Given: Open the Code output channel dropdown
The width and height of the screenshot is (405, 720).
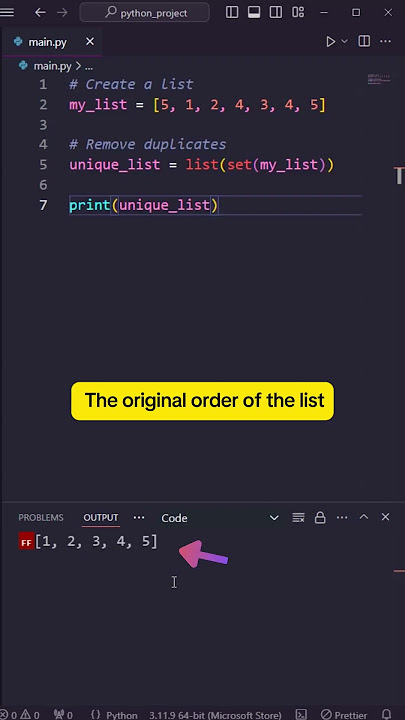Looking at the screenshot, I should pyautogui.click(x=220, y=518).
